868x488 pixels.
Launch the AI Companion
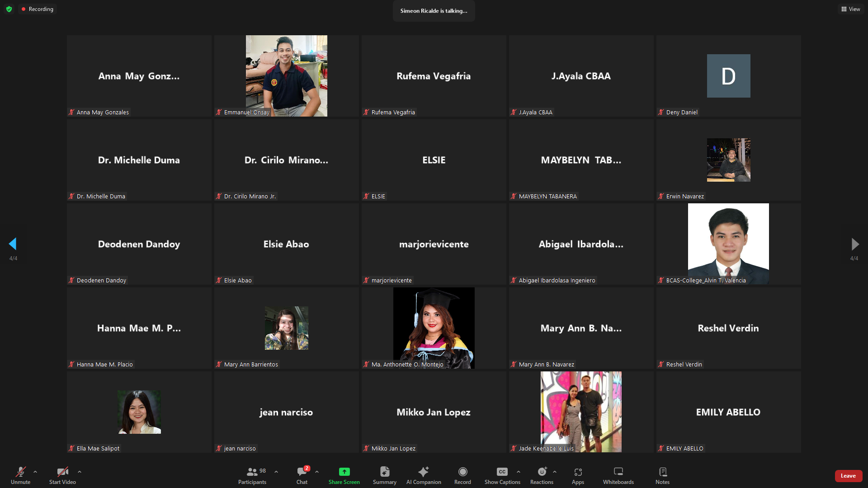[423, 472]
